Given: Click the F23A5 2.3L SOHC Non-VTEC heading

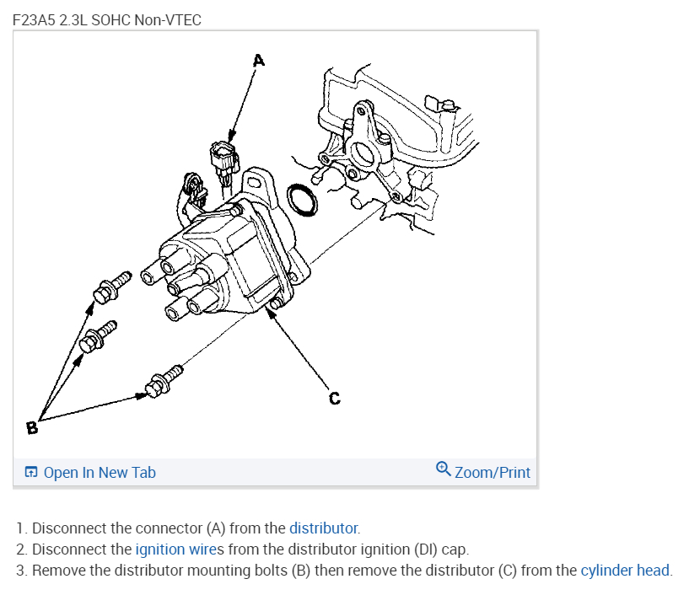Looking at the screenshot, I should (107, 19).
